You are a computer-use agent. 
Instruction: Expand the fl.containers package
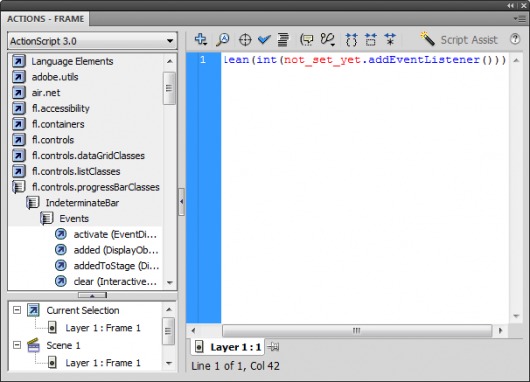tap(58, 124)
